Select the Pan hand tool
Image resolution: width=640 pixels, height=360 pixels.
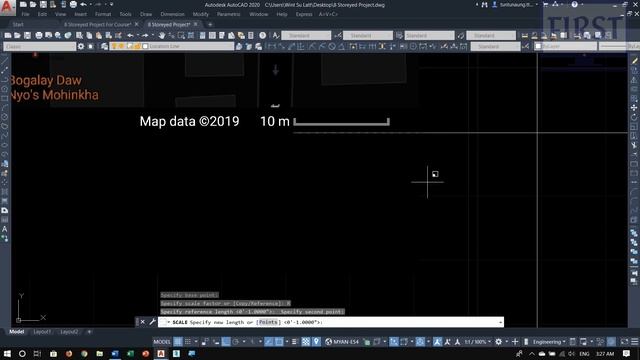coord(162,36)
